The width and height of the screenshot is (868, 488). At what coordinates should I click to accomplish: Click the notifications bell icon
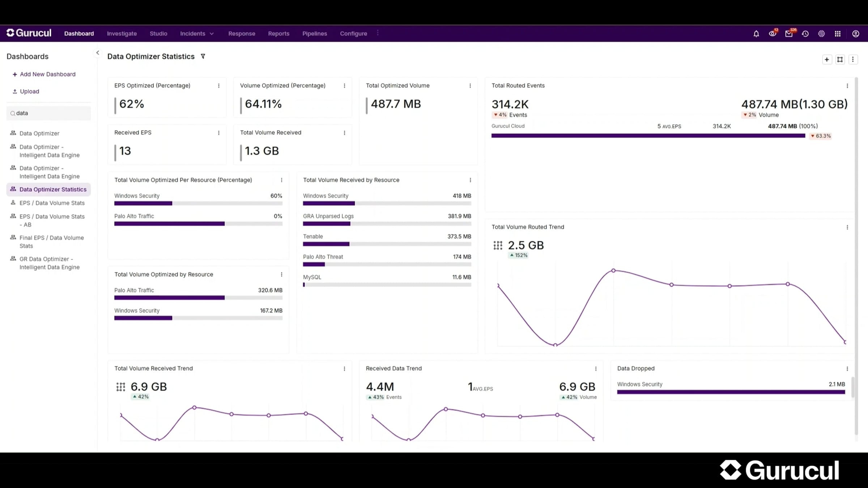pyautogui.click(x=756, y=34)
